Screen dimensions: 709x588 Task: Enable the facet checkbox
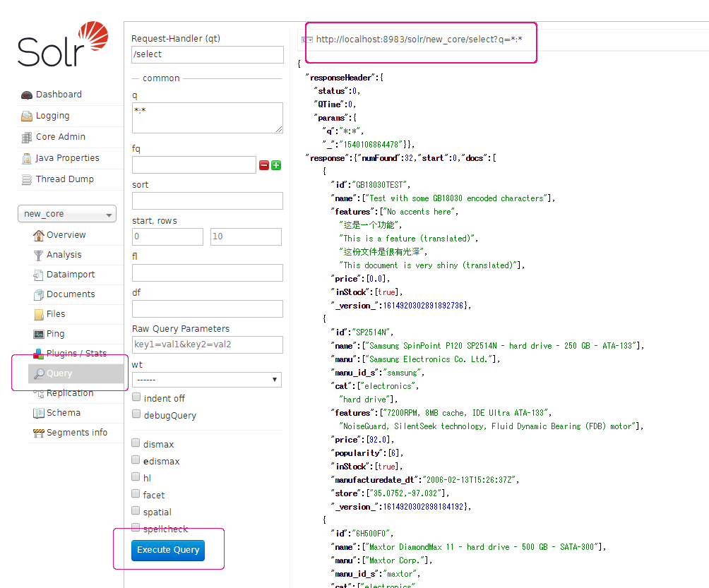[136, 493]
